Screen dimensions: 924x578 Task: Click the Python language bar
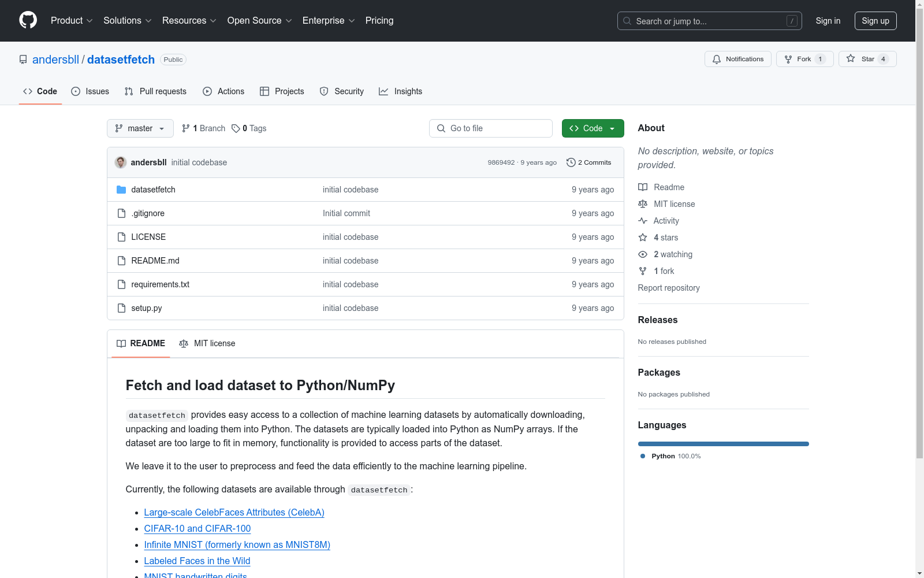(724, 444)
